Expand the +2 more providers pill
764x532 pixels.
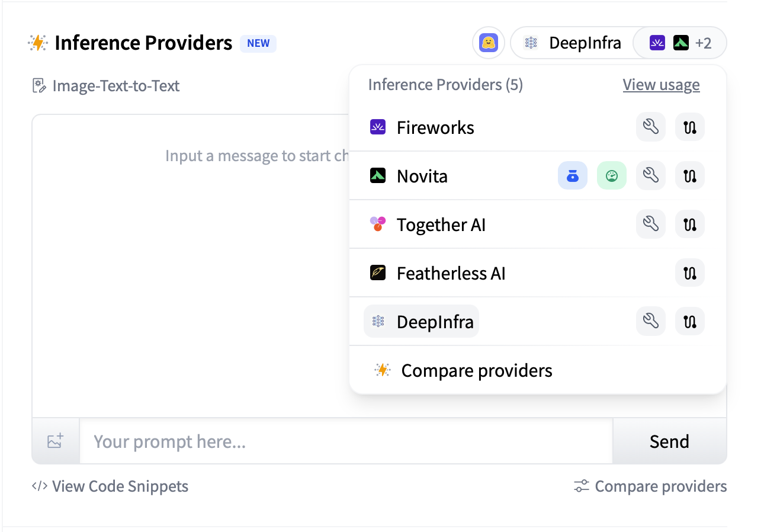click(x=680, y=43)
